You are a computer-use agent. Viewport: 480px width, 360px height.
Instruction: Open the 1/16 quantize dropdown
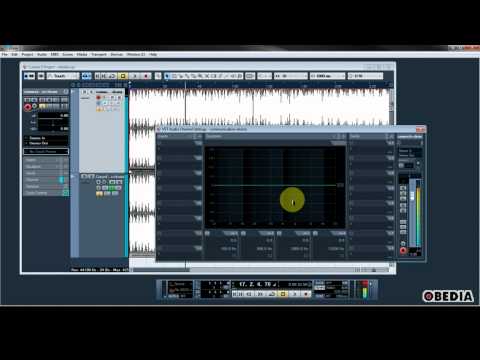click(365, 76)
